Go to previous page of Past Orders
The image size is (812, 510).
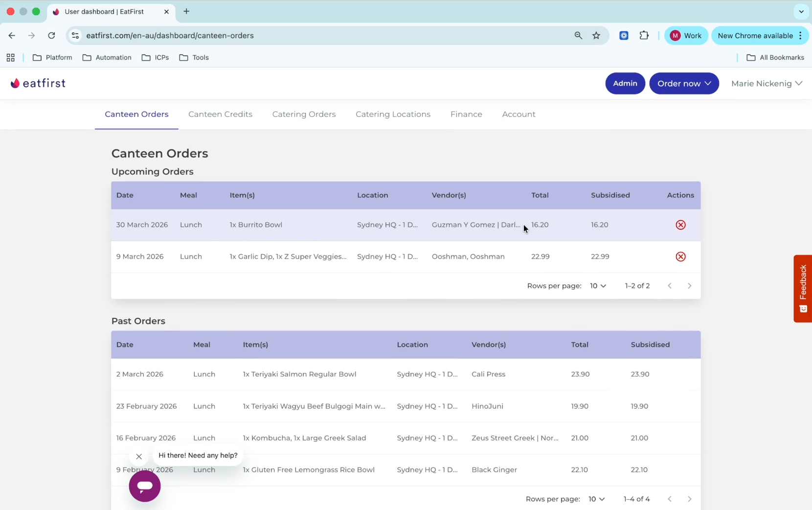[x=670, y=499]
